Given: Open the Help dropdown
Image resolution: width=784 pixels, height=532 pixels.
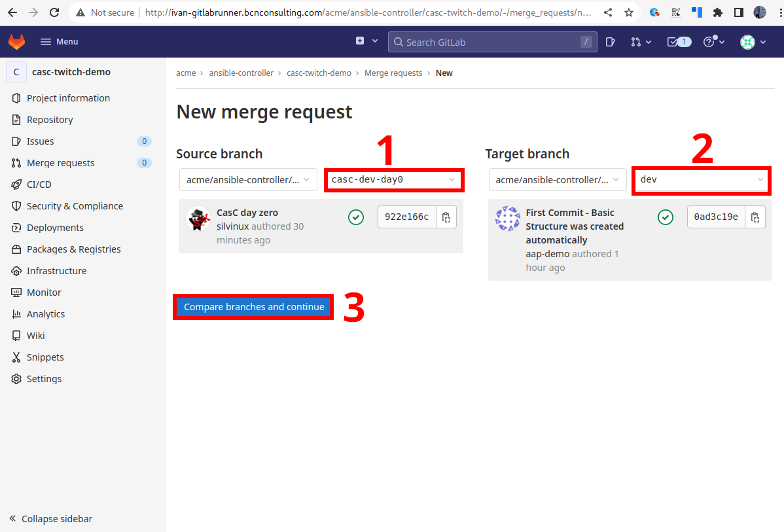Looking at the screenshot, I should coord(713,42).
